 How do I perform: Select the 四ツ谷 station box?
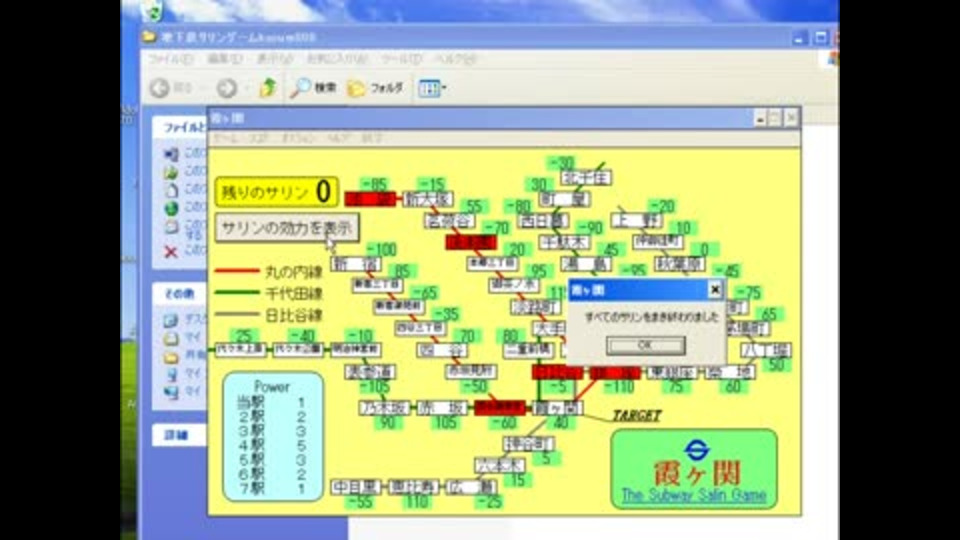(x=442, y=350)
